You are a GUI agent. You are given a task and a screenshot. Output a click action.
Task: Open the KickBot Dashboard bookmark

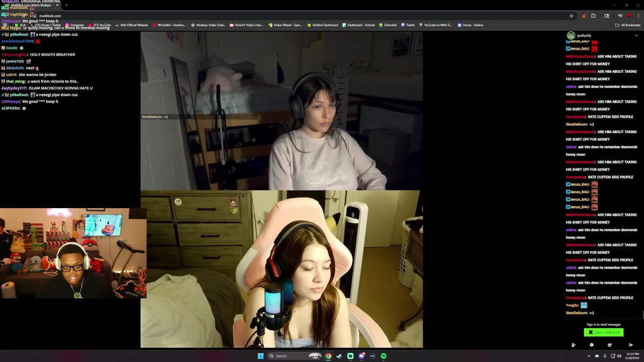point(323,25)
